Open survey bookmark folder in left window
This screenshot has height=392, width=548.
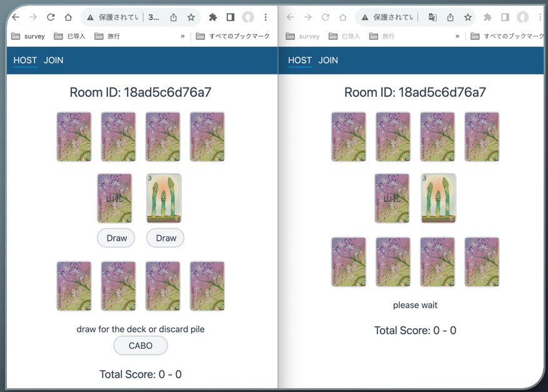(28, 36)
